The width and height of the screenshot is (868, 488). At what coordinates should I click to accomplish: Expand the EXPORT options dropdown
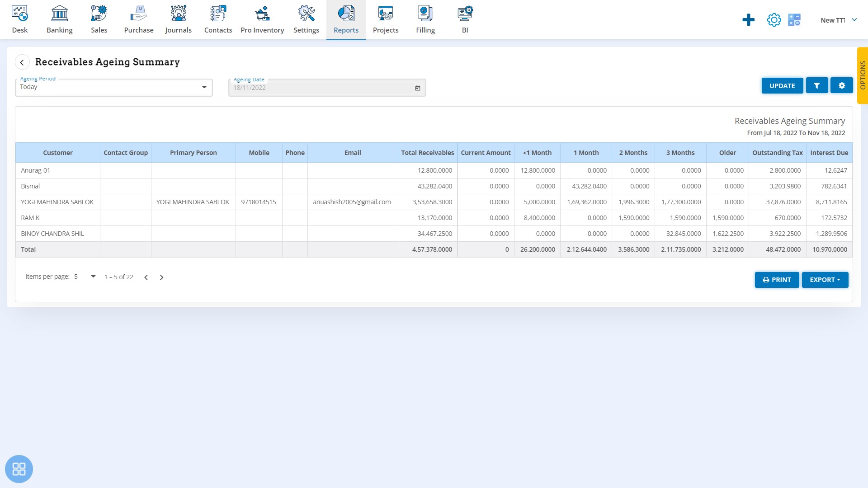click(825, 279)
